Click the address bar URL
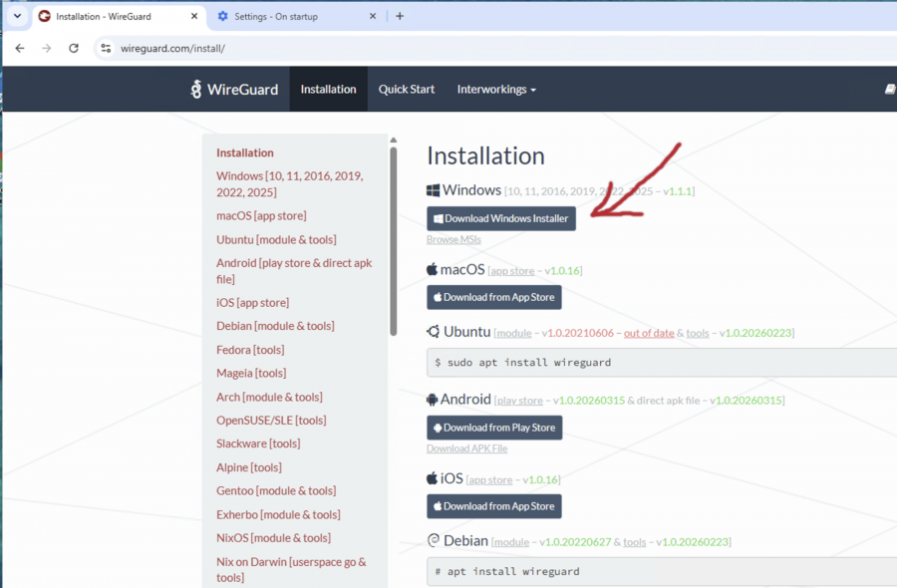The image size is (897, 588). tap(172, 49)
